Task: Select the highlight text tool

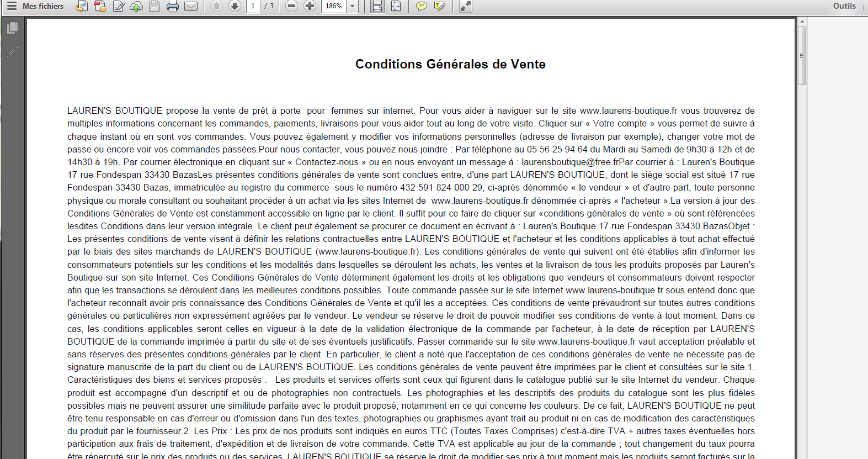Action: (x=439, y=6)
